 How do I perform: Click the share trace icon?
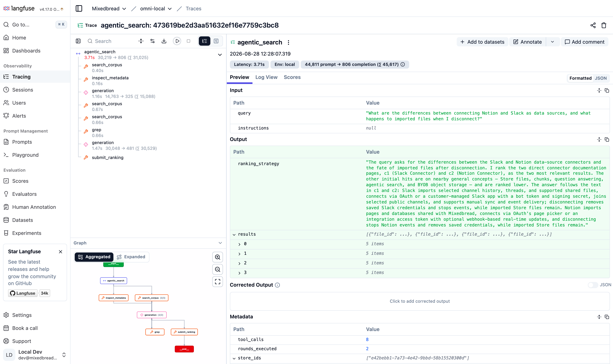point(593,25)
